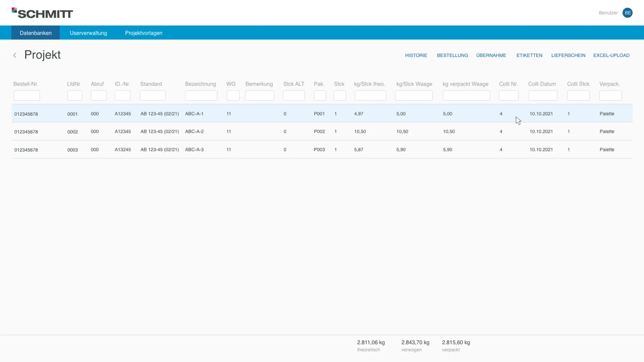Select the Bezeichnung column header

click(201, 84)
